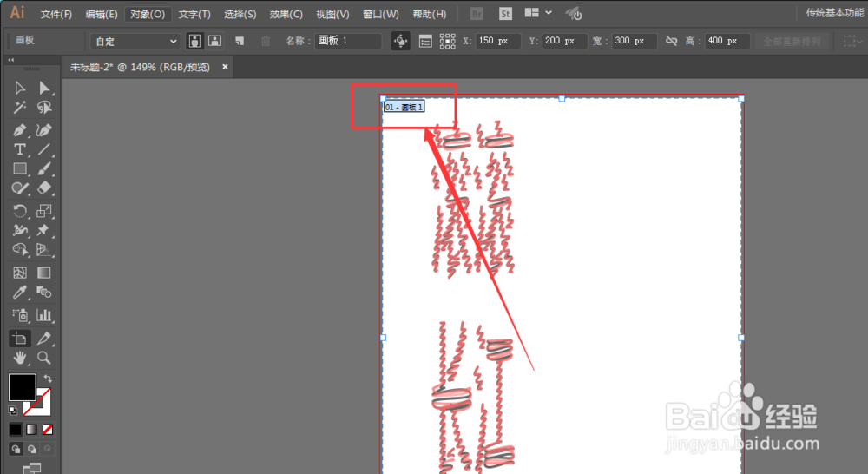Select the Lasso tool
Viewport: 868px width, 474px height.
(43, 108)
